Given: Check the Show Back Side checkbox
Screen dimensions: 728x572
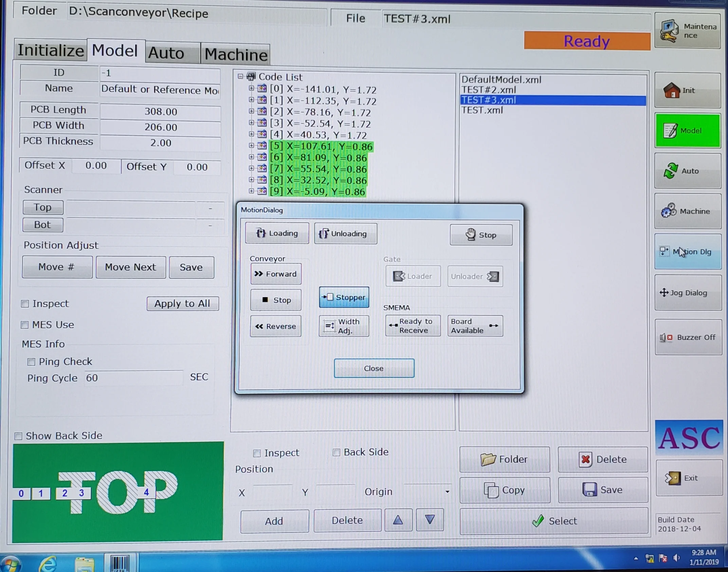Looking at the screenshot, I should (x=19, y=436).
